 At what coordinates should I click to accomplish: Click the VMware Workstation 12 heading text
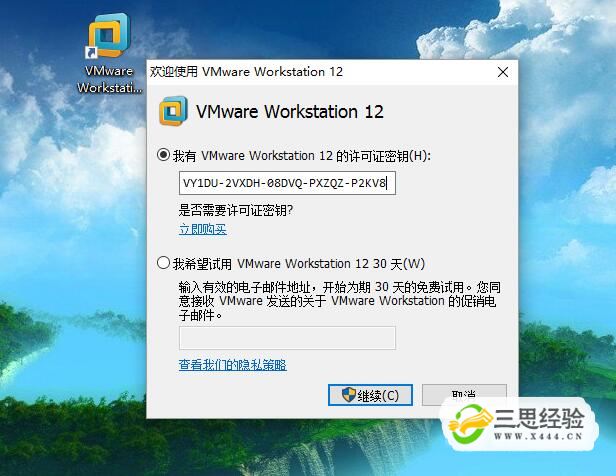[290, 112]
